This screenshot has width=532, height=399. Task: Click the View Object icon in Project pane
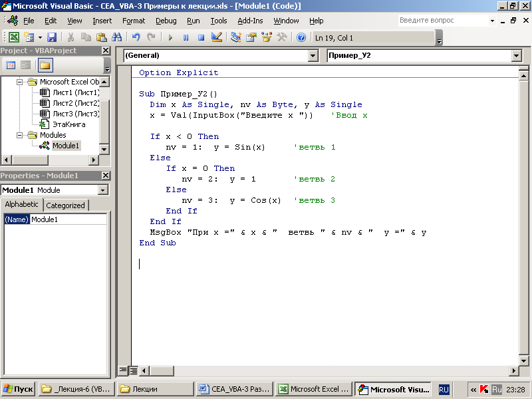26,65
